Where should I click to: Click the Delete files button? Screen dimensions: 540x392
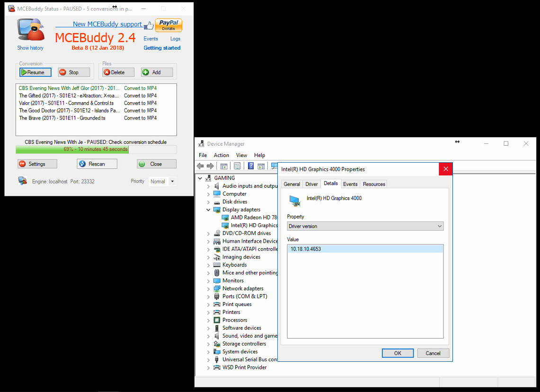[118, 72]
